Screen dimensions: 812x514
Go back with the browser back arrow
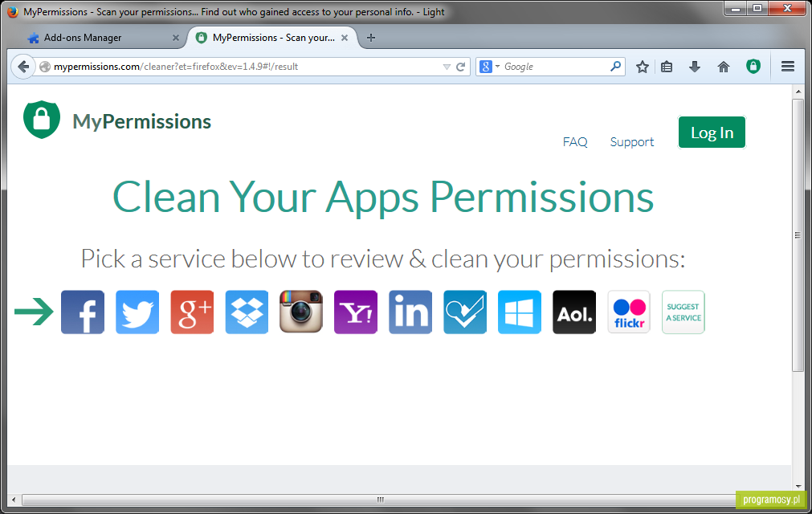22,66
